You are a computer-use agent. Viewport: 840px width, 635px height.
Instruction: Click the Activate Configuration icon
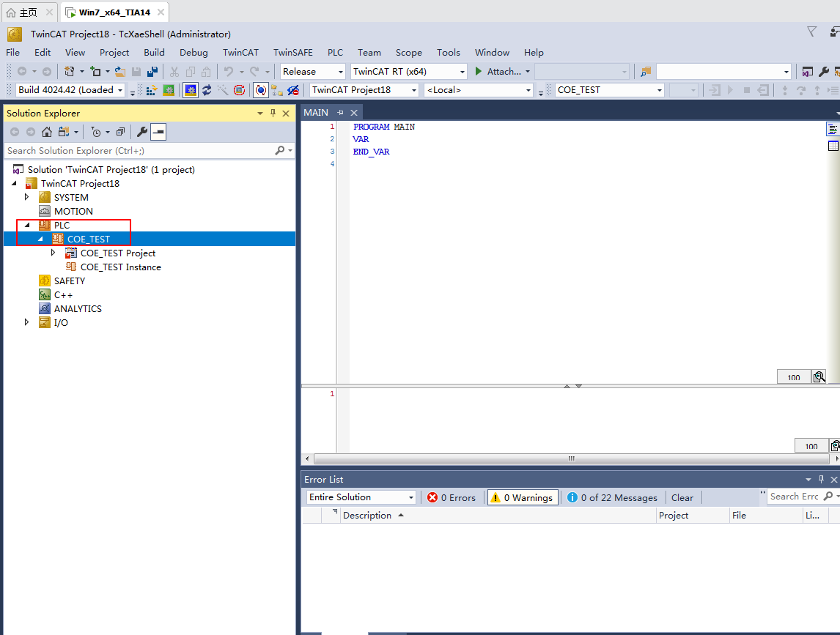(x=151, y=90)
